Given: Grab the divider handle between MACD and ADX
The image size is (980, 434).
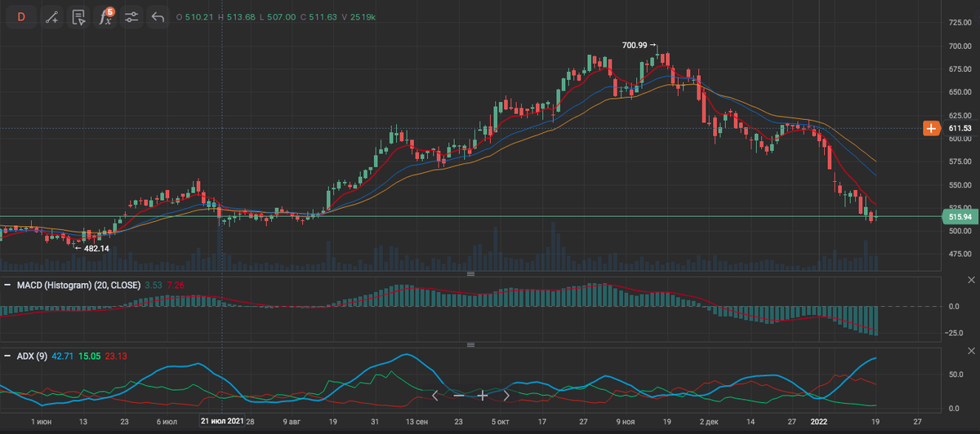Looking at the screenshot, I should point(470,345).
